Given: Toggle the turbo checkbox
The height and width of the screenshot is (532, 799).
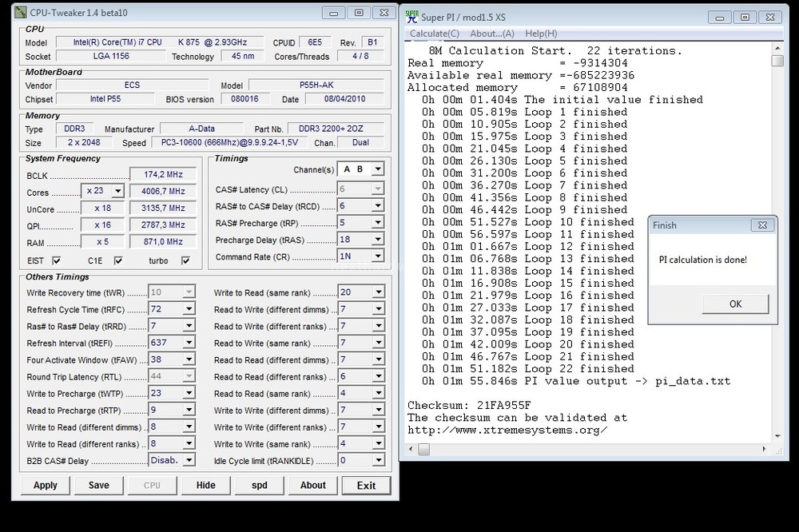Looking at the screenshot, I should [185, 260].
